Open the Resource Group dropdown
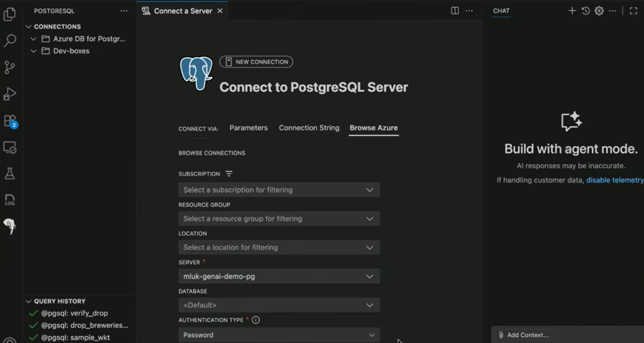644x343 pixels. coord(279,219)
